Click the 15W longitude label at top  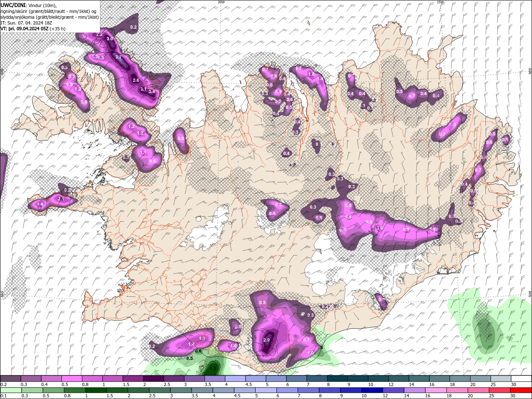pos(441,2)
